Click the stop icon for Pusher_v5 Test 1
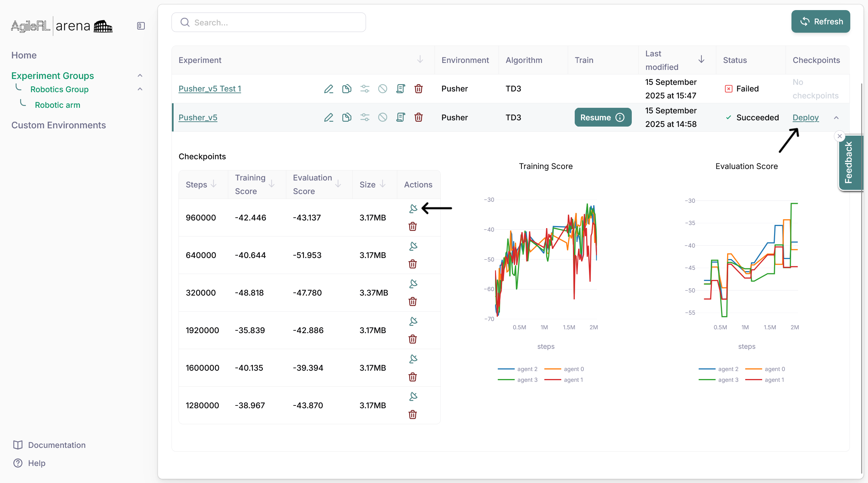Screen dimensions: 868x483 click(x=382, y=89)
